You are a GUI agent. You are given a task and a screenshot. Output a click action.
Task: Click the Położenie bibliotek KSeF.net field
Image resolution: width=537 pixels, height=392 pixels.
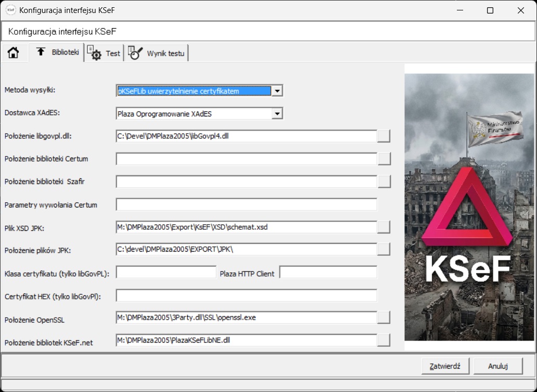tap(247, 341)
